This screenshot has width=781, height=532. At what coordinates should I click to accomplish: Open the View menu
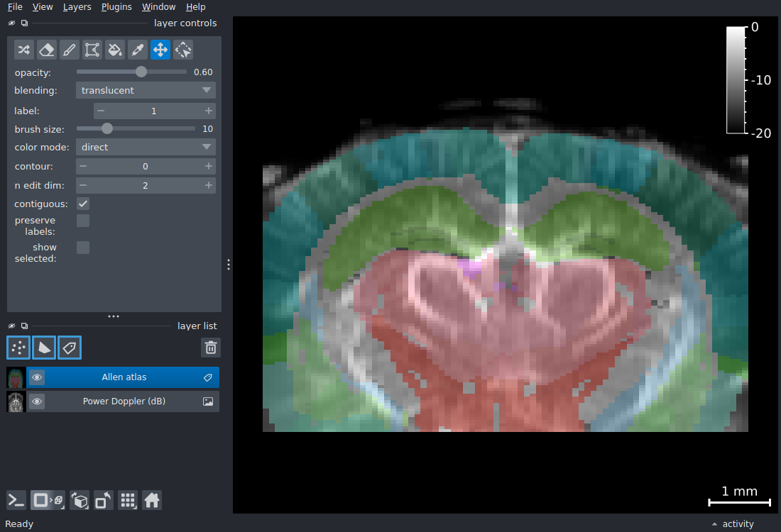tap(43, 7)
